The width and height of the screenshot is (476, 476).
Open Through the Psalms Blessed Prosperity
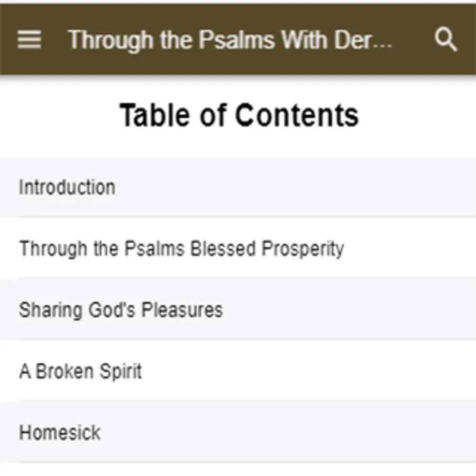238,248
